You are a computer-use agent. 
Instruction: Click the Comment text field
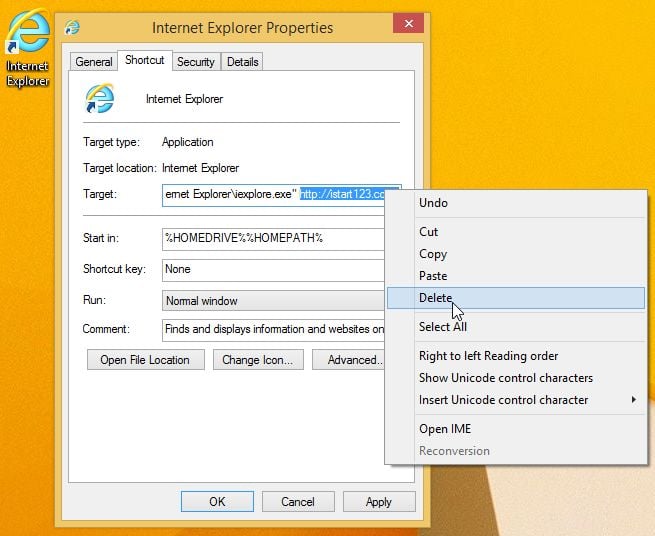(x=273, y=330)
